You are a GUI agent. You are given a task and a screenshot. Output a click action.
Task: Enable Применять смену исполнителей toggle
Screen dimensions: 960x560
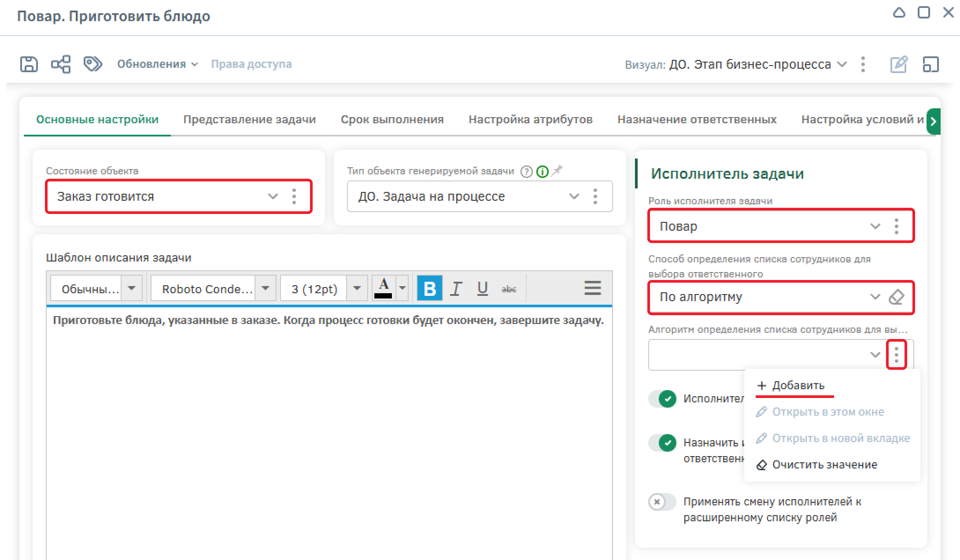point(662,502)
